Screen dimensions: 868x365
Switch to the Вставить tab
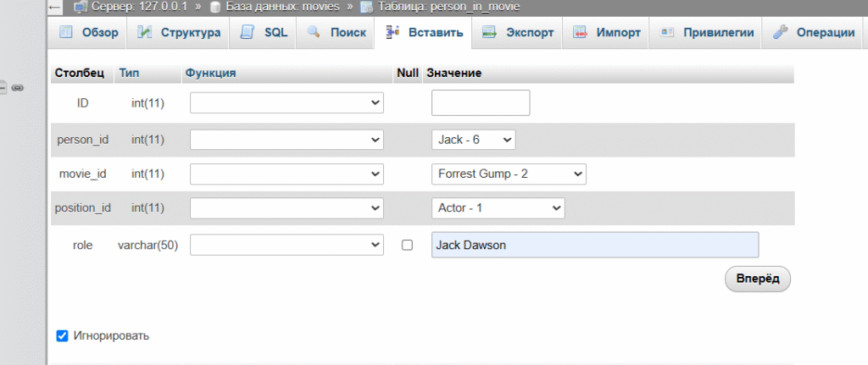point(423,33)
